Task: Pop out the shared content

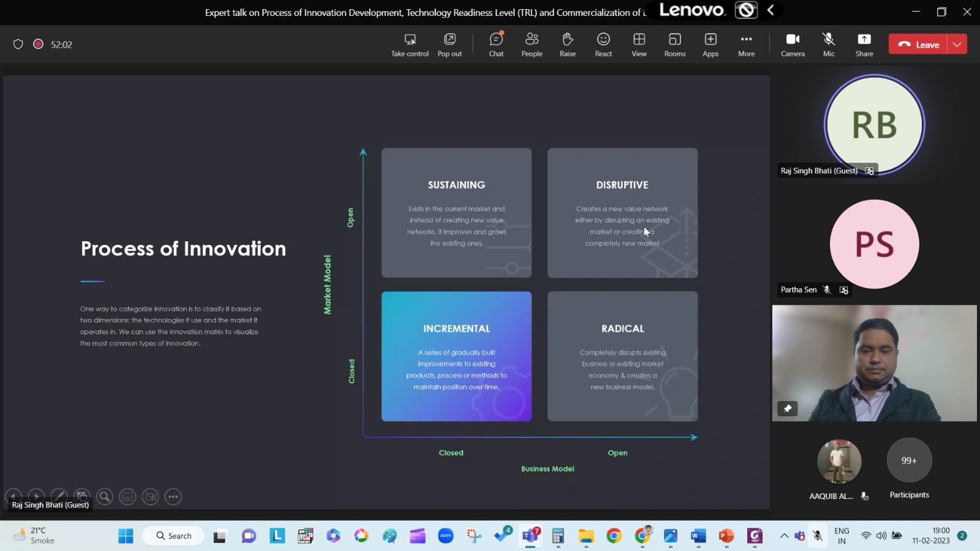Action: coord(450,45)
